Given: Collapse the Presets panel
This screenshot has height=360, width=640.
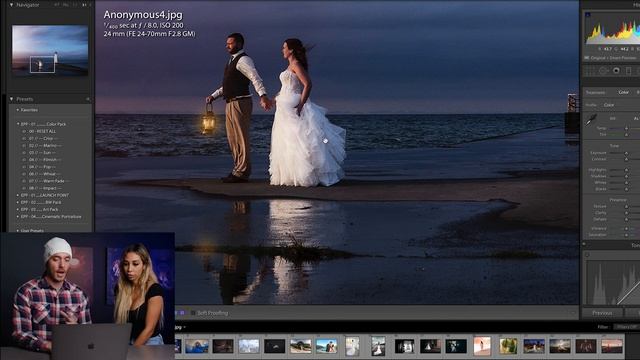Looking at the screenshot, I should (x=11, y=99).
